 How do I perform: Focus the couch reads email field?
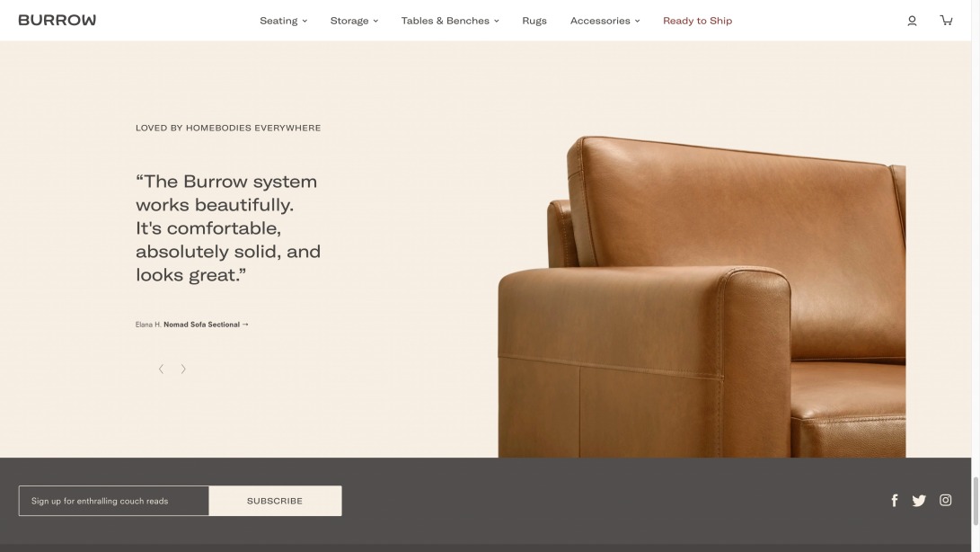tap(114, 501)
